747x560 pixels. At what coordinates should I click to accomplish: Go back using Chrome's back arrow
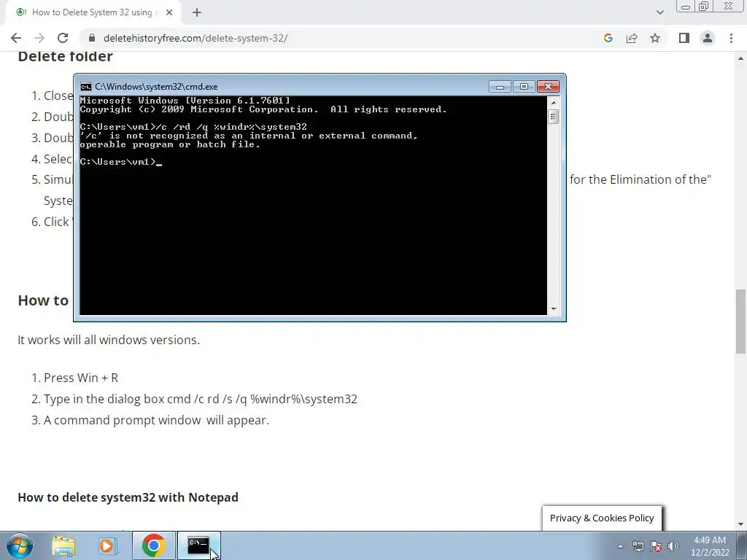point(16,38)
